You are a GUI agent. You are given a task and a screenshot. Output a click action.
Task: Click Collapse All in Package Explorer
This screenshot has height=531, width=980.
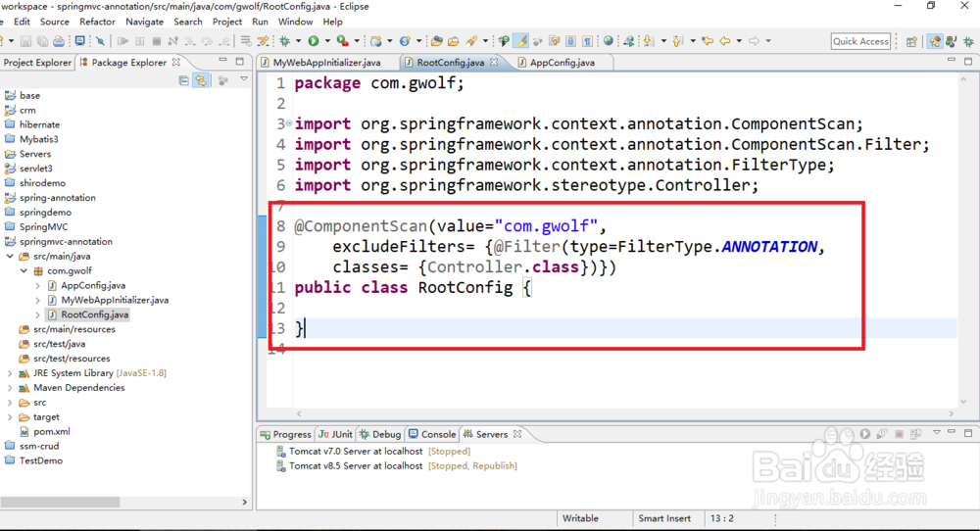point(184,80)
